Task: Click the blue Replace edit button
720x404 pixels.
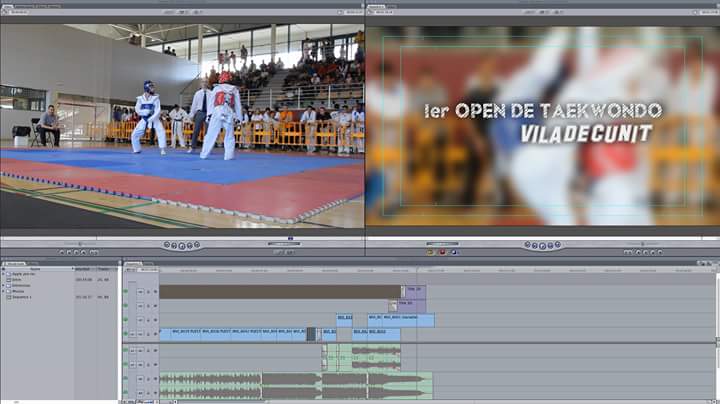Action: point(454,252)
